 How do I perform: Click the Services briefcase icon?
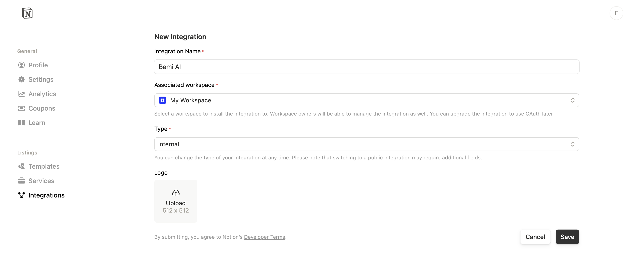[x=22, y=180]
